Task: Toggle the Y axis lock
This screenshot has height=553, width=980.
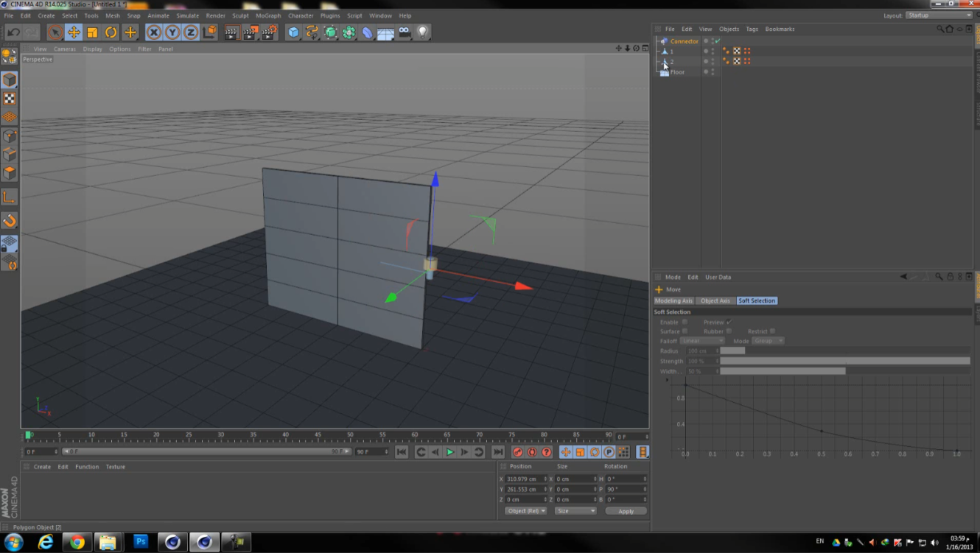Action: [x=172, y=32]
